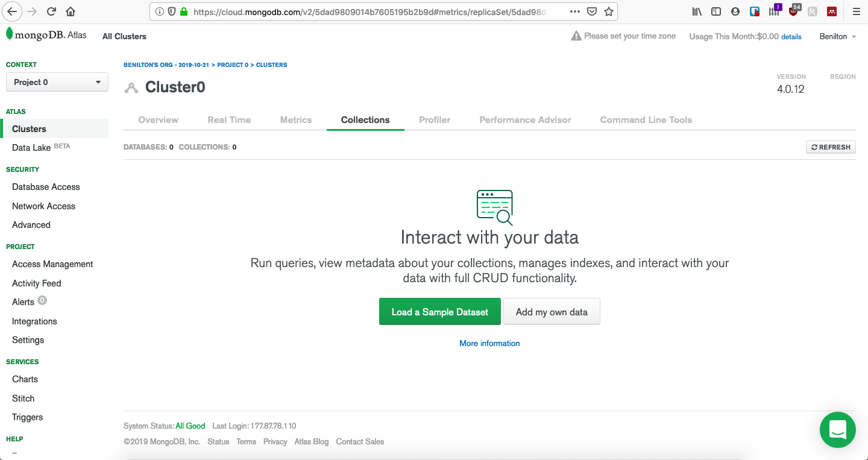Open the Pocket save icon in address bar
868x460 pixels.
click(592, 11)
